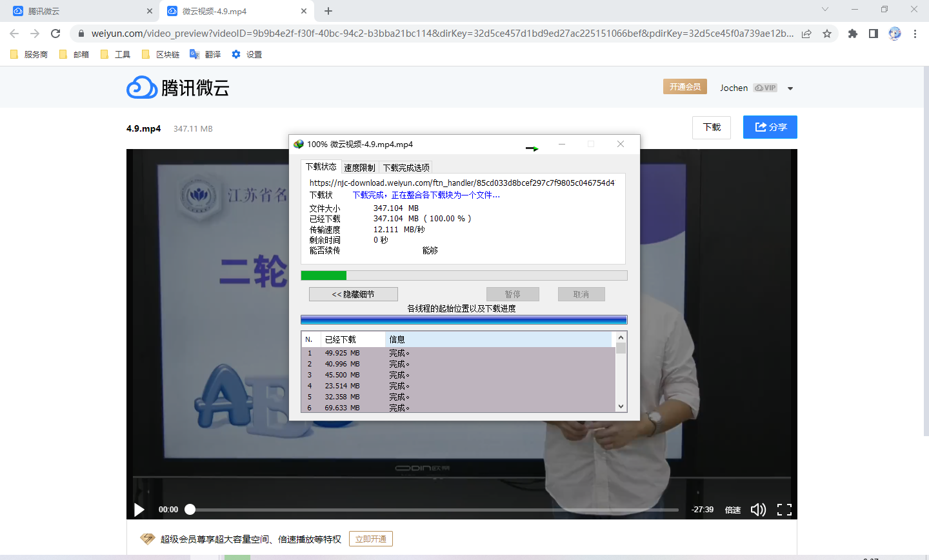The height and width of the screenshot is (560, 929).
Task: Switch to the 速度限制 tab
Action: 359,168
